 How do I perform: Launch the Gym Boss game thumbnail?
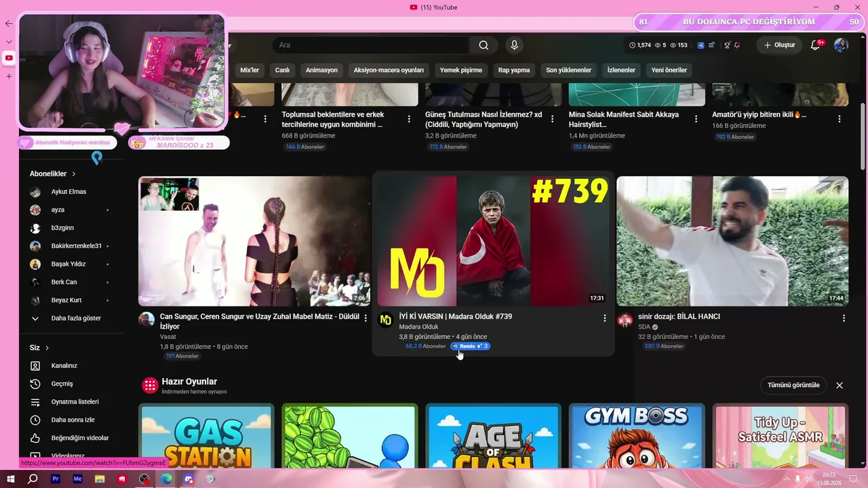point(637,436)
